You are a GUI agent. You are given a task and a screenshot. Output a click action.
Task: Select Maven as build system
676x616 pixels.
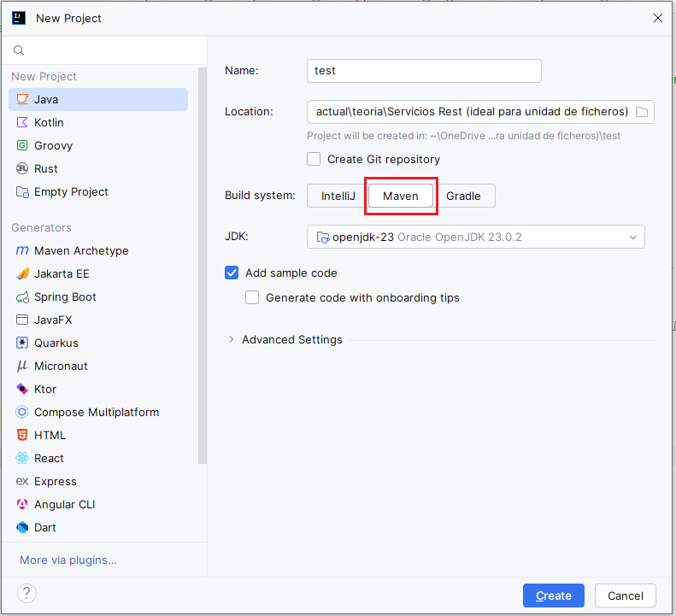pos(401,197)
